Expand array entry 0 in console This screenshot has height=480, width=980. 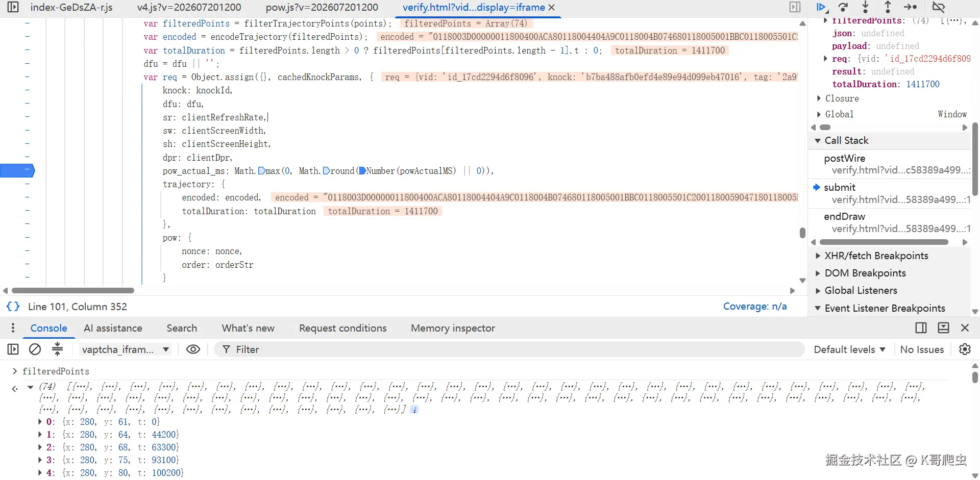coord(40,422)
